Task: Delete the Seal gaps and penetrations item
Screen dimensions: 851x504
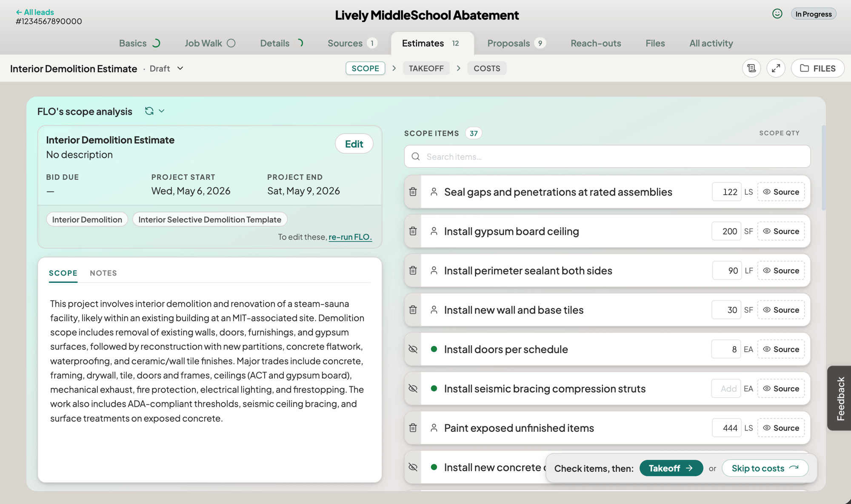Action: pos(413,192)
